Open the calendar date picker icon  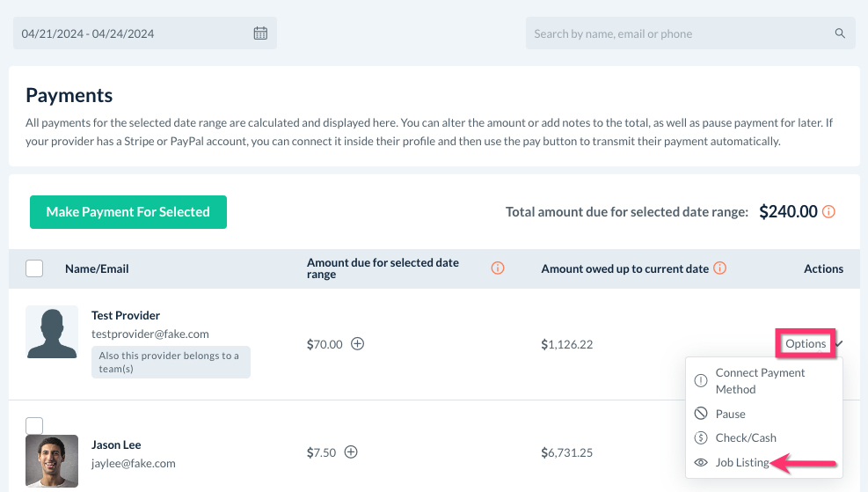click(x=260, y=33)
